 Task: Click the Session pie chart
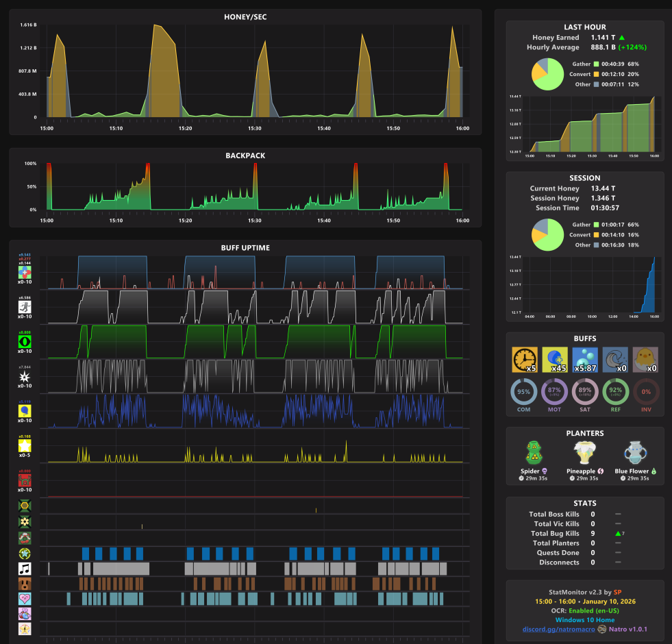[548, 235]
